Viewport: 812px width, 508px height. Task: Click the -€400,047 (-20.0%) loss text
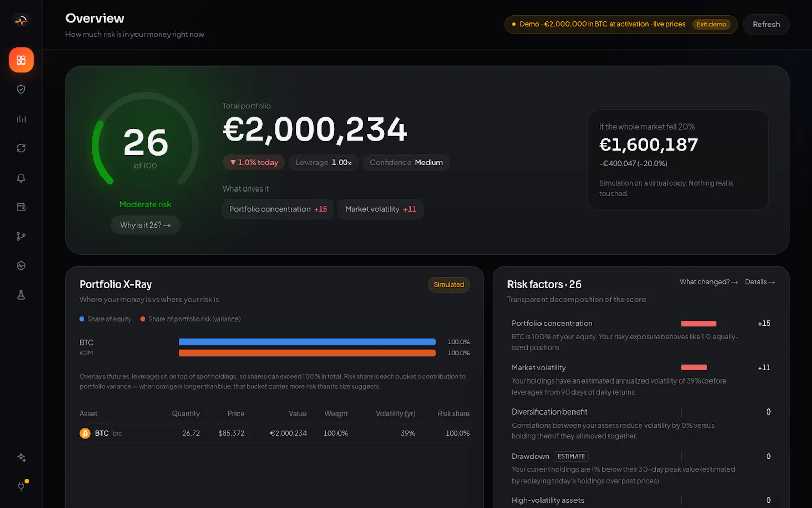tap(633, 163)
